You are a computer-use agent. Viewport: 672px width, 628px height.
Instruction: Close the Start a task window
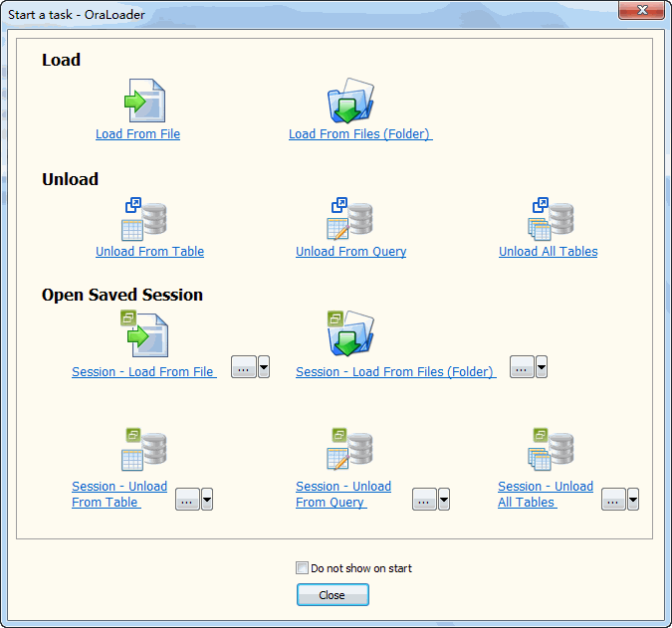pyautogui.click(x=641, y=10)
